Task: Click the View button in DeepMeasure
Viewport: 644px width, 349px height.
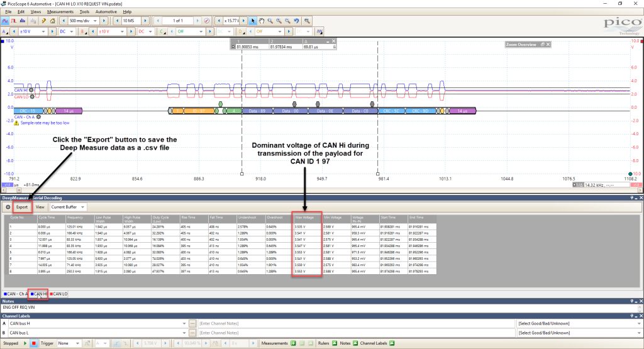Action: [40, 207]
